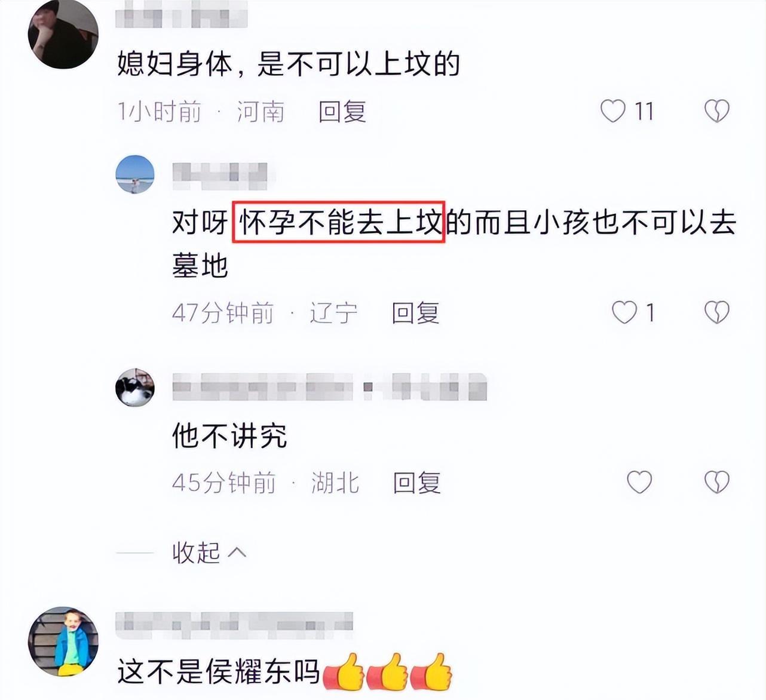Viewport: 766px width, 700px height.
Task: Collapse replies with 收起
Action: pos(196,552)
